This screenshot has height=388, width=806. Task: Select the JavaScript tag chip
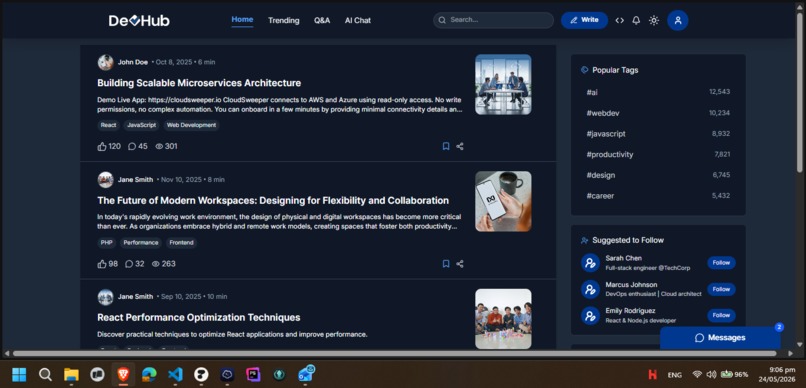[141, 125]
